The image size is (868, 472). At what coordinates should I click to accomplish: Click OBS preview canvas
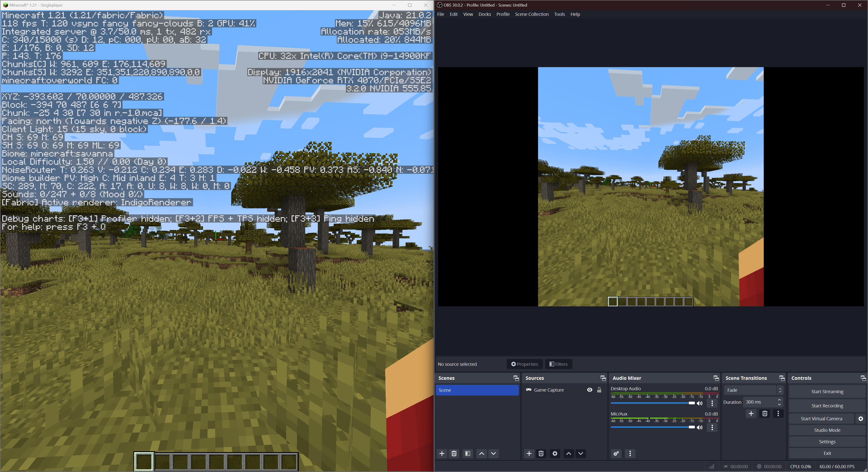pyautogui.click(x=650, y=187)
